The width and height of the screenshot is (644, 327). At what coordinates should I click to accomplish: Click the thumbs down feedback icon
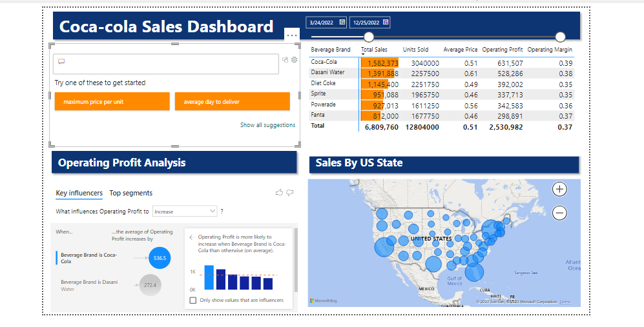(290, 192)
